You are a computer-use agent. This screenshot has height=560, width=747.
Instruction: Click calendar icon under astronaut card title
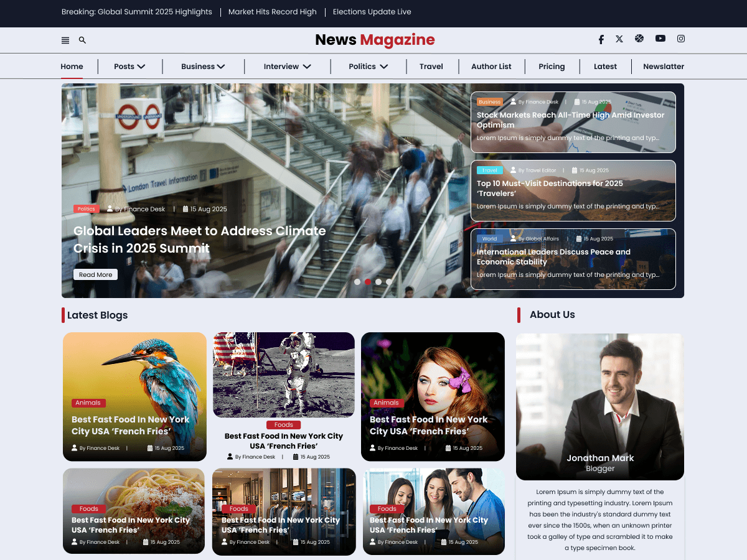[296, 457]
